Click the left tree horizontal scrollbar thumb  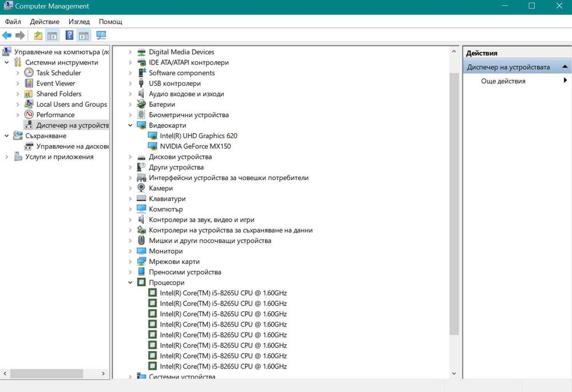click(47, 373)
